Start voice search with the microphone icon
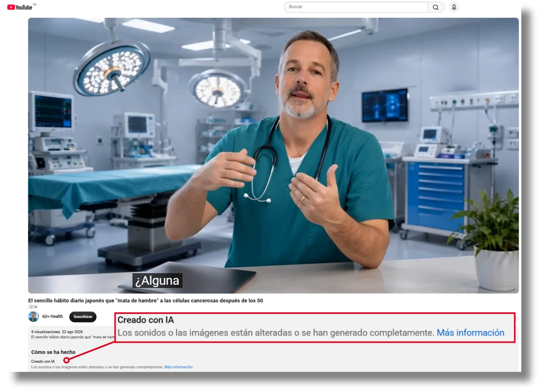The height and width of the screenshot is (392, 545). 454,7
